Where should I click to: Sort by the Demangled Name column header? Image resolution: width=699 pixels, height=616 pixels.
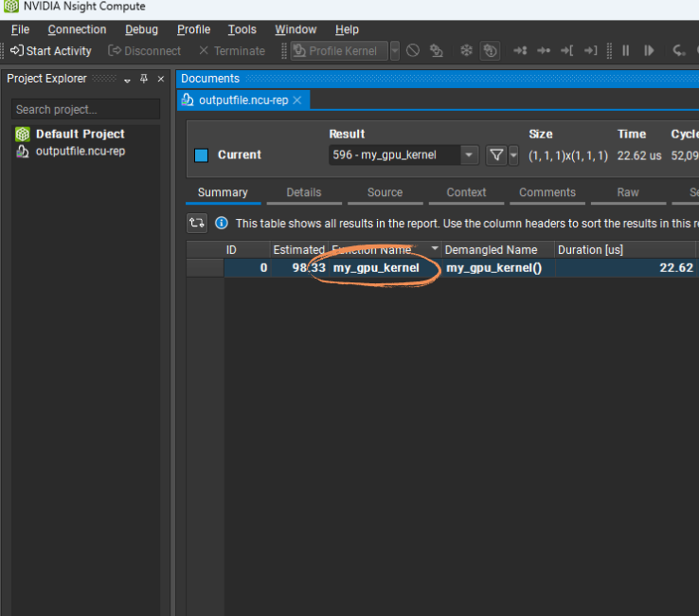coord(498,250)
